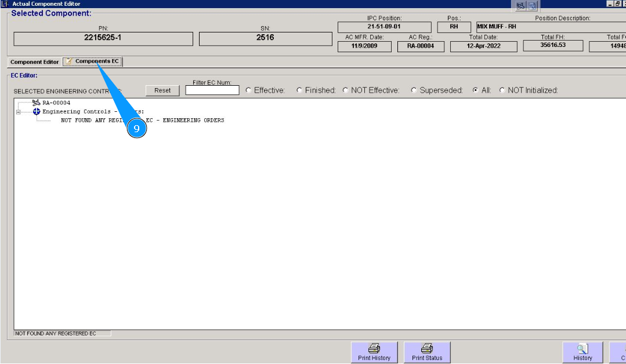This screenshot has width=626, height=364.
Task: Click the Print History button
Action: (374, 352)
